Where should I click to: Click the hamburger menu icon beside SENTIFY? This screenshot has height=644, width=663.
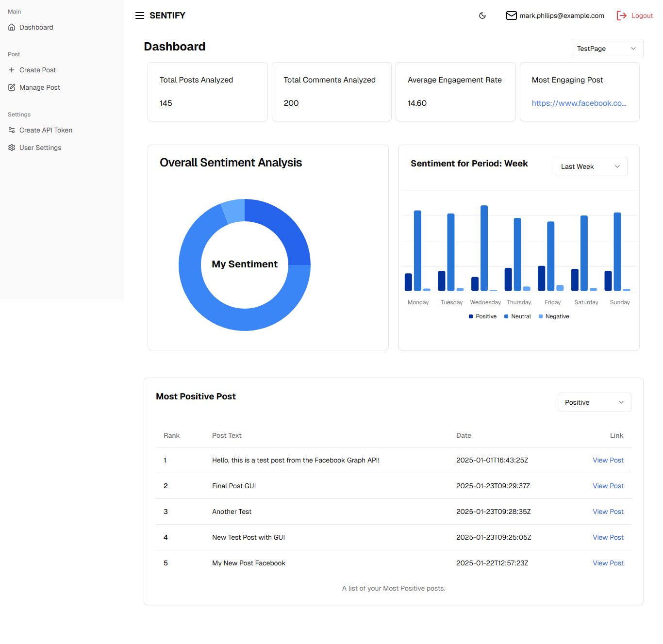(x=140, y=16)
